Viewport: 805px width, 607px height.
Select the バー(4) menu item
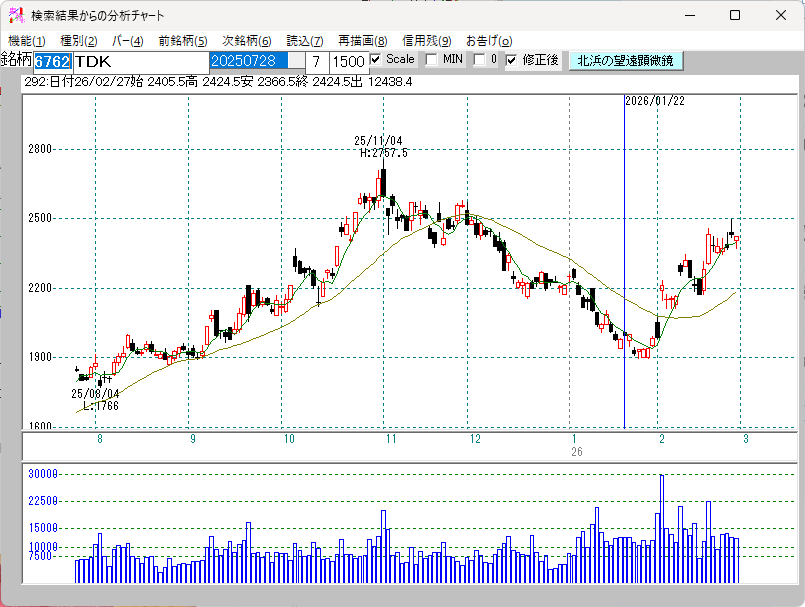[x=127, y=41]
